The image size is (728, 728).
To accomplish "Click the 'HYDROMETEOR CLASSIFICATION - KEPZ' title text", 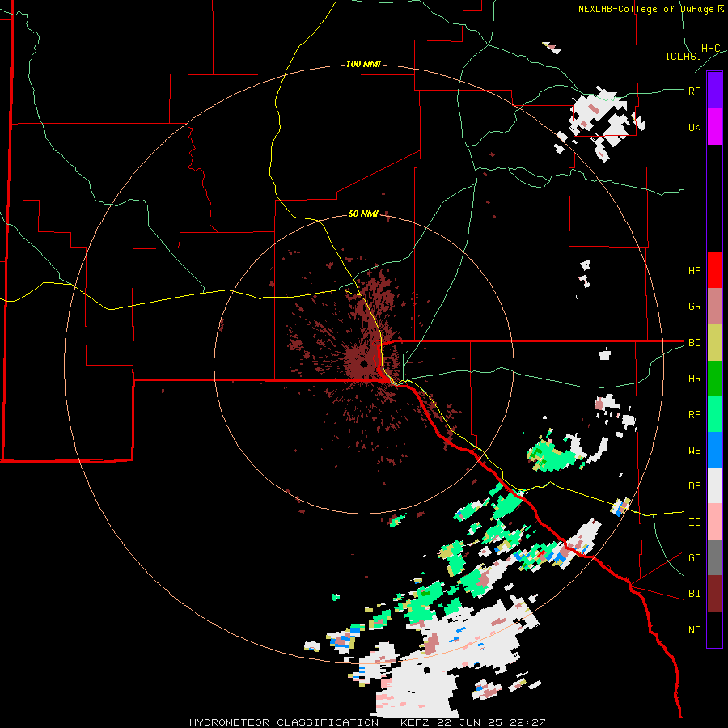I will (307, 722).
